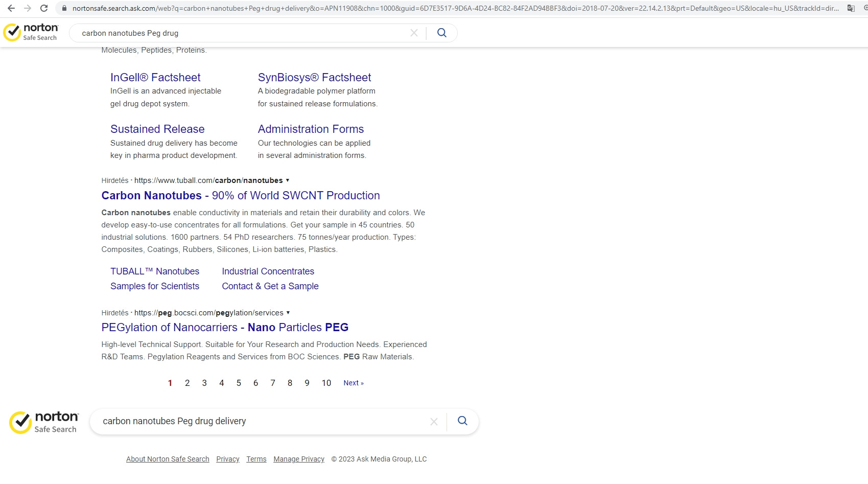Screen dimensions: 868x484
Task: Open Terms footer link
Action: tap(256, 459)
